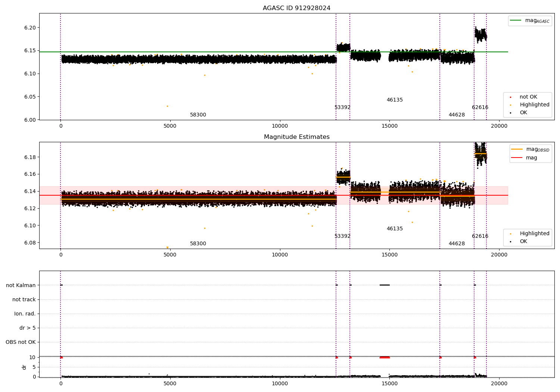This screenshot has height=392, width=560.
Task: Click the 44628 obsid label in middle plot
Action: [x=457, y=244]
